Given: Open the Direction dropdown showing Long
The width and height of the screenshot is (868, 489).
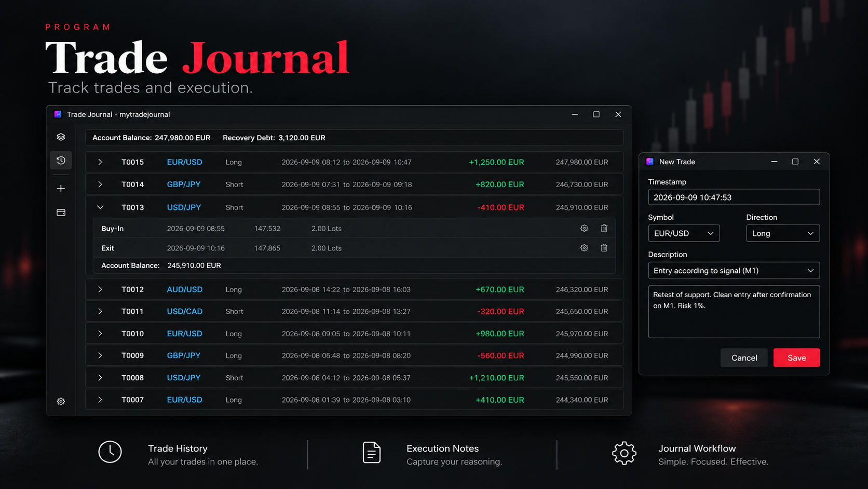Looking at the screenshot, I should [783, 233].
